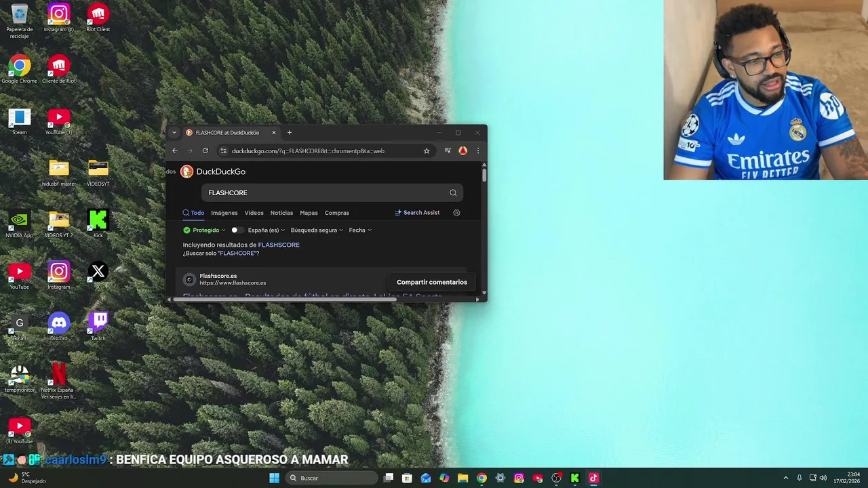View site information icon in address bar
Screen dimensions: 868x488
(223, 151)
